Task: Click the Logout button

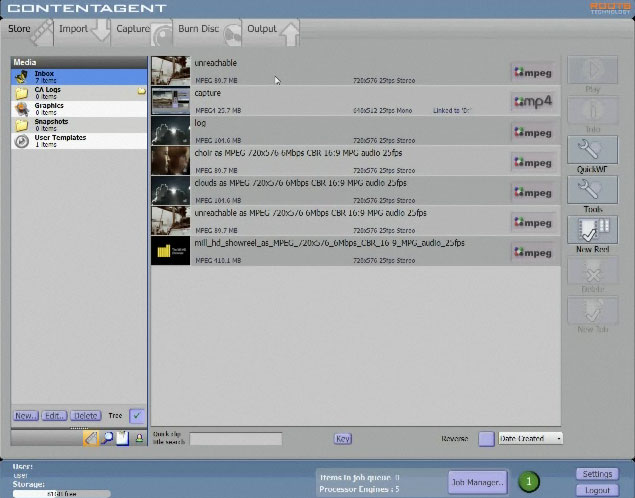Action: point(596,490)
